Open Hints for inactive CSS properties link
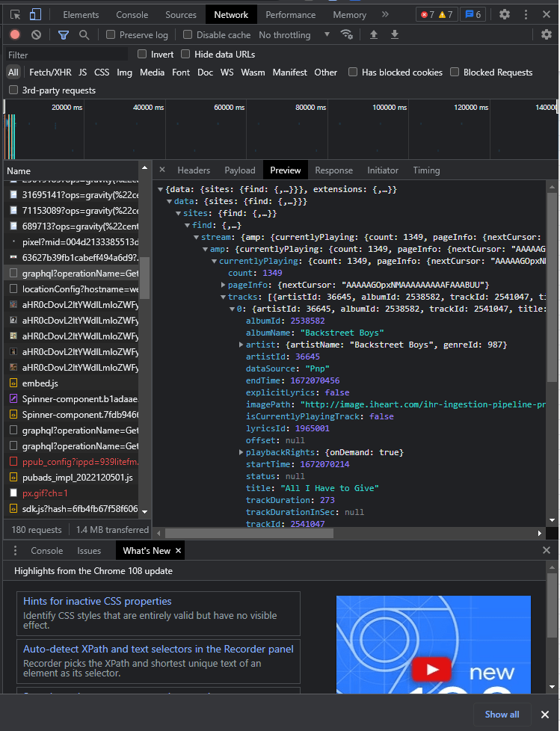 97,601
